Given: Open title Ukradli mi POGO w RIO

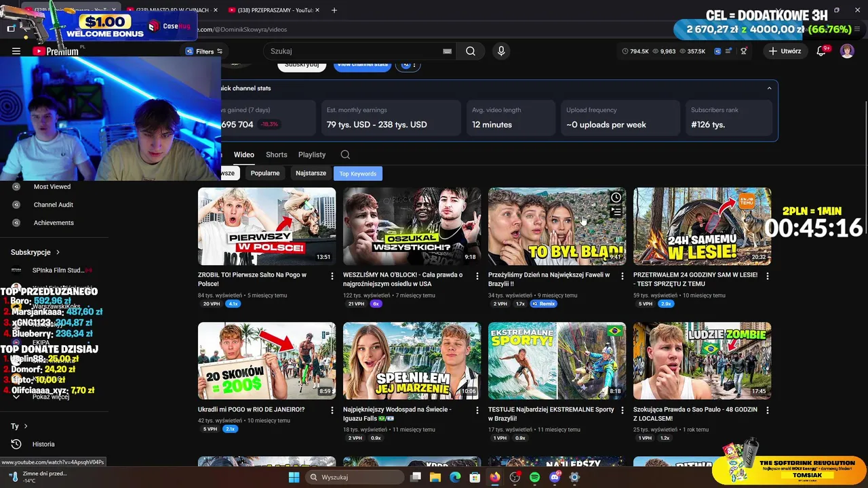Looking at the screenshot, I should click(x=252, y=409).
